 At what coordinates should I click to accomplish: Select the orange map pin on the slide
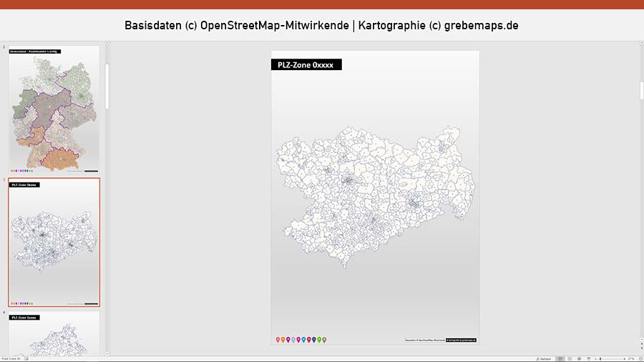283,340
